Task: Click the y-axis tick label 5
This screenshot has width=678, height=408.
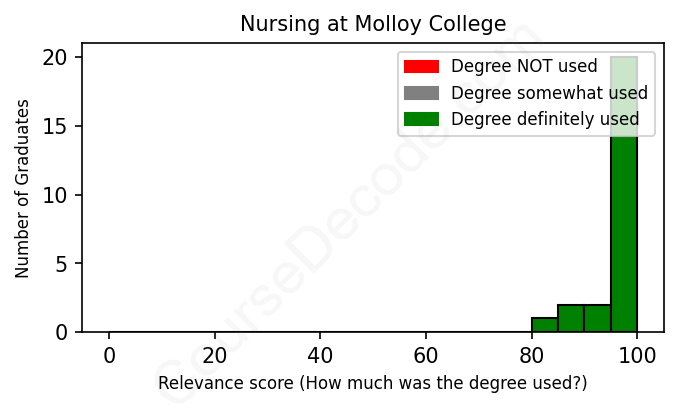Action: [x=62, y=264]
